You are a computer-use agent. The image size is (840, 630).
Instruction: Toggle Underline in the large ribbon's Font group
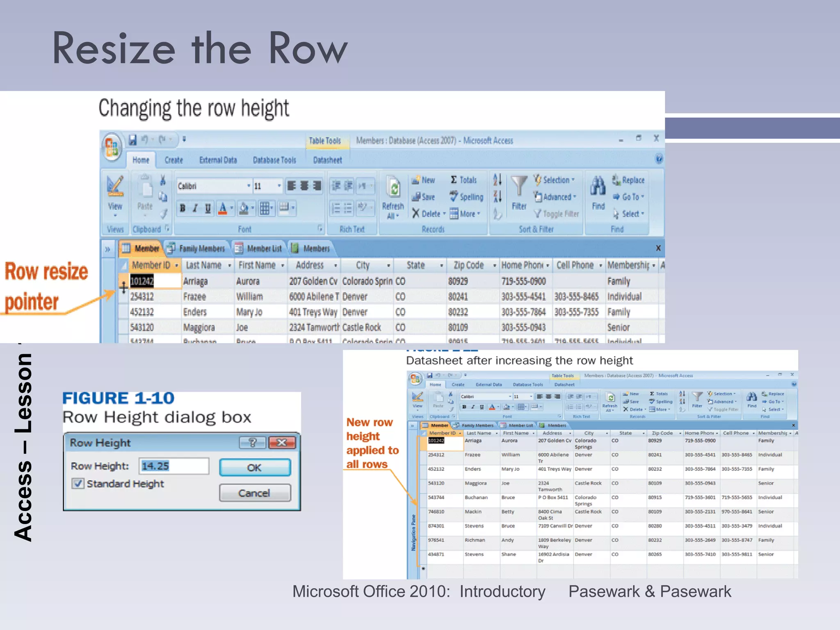[208, 208]
